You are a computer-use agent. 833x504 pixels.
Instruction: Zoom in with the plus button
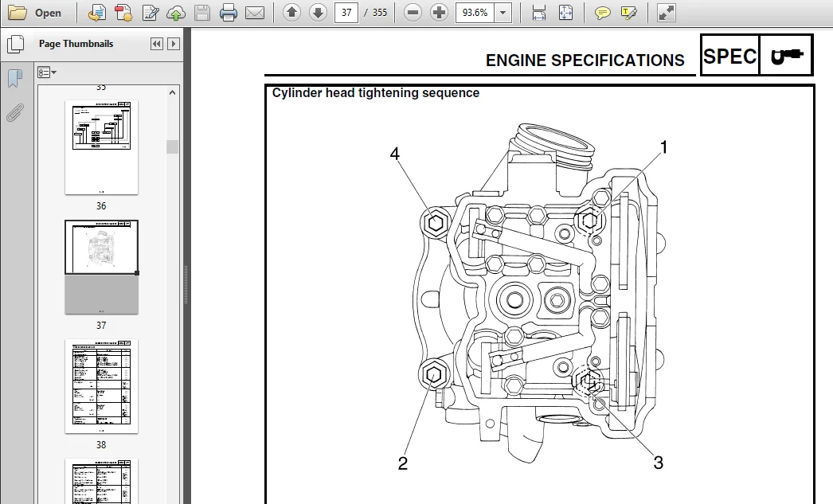(439, 12)
